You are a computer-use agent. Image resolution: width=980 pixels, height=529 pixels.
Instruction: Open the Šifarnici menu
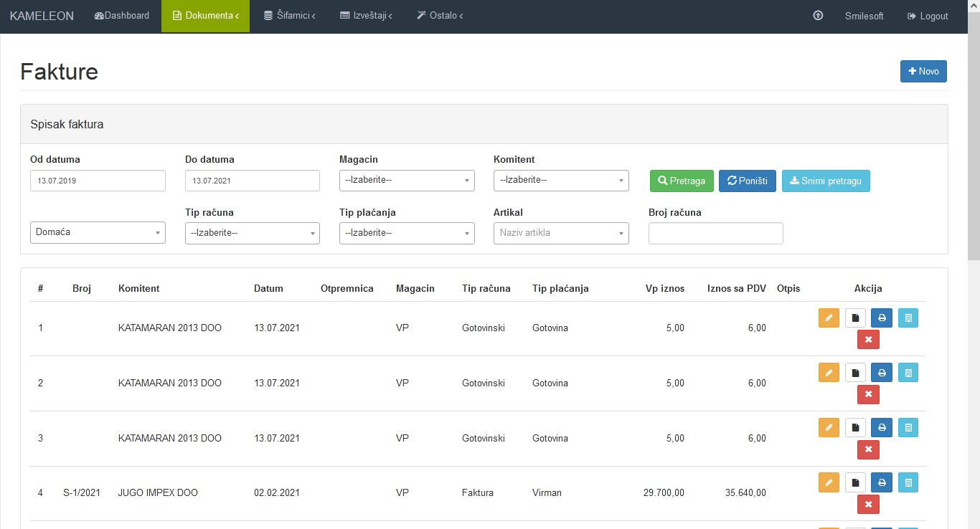(289, 16)
